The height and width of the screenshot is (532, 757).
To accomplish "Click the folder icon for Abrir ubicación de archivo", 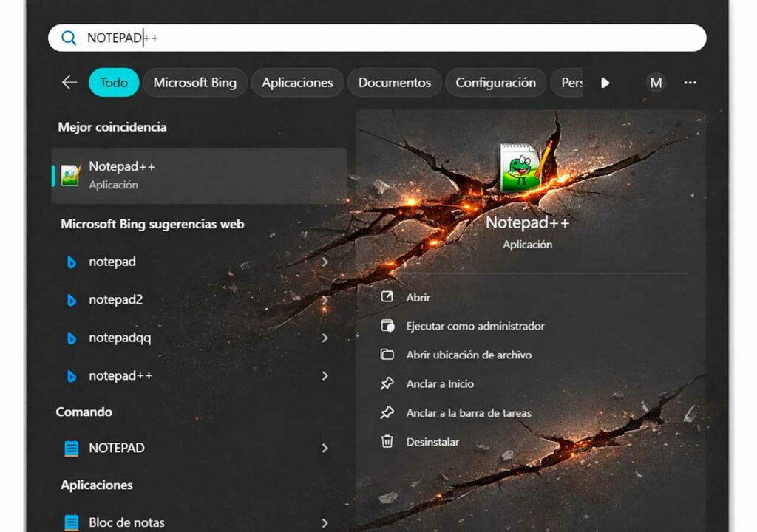I will tap(387, 355).
